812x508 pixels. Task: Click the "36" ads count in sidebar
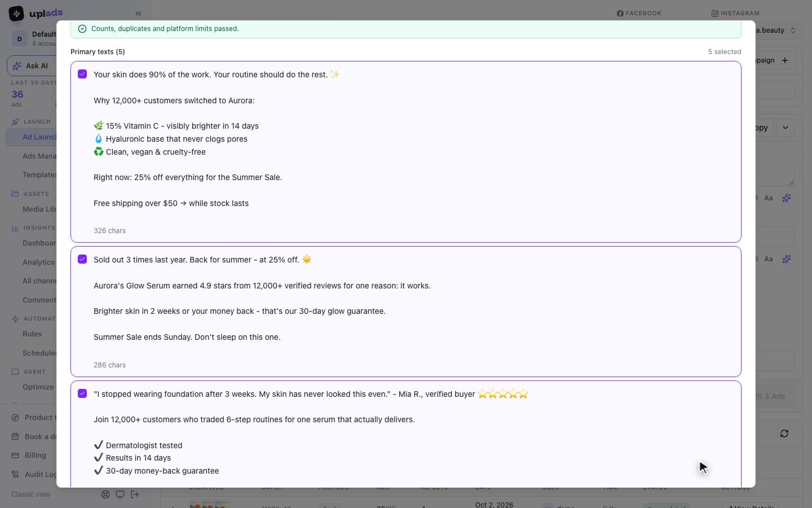(17, 94)
